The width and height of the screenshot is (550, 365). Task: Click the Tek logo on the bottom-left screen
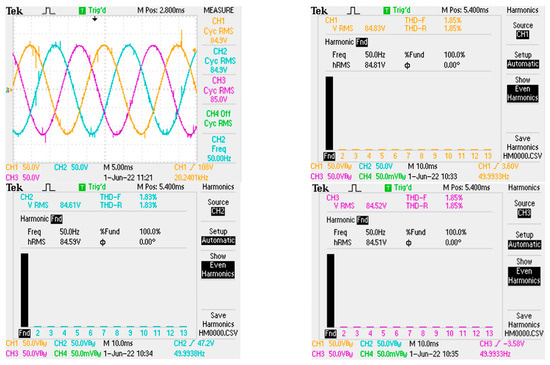pos(14,188)
